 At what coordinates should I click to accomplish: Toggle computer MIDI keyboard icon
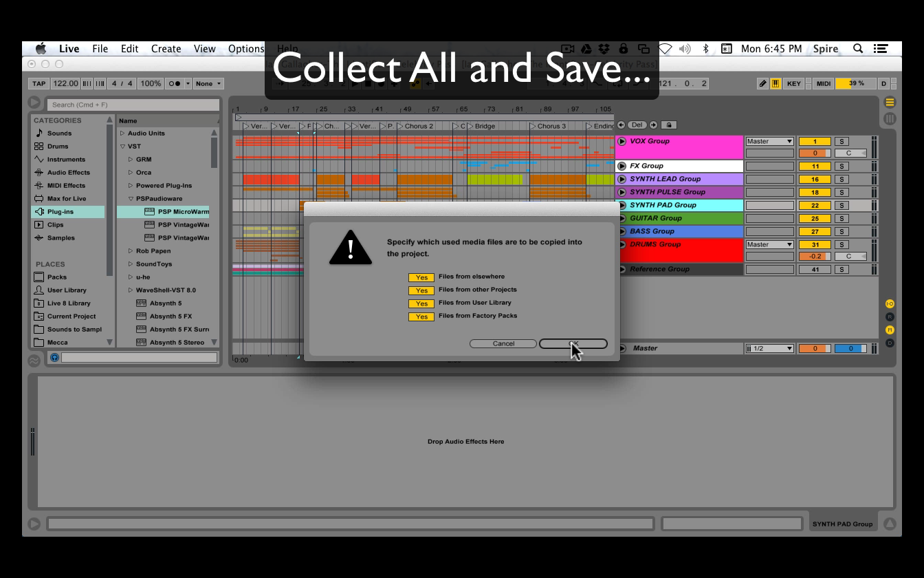(x=775, y=83)
